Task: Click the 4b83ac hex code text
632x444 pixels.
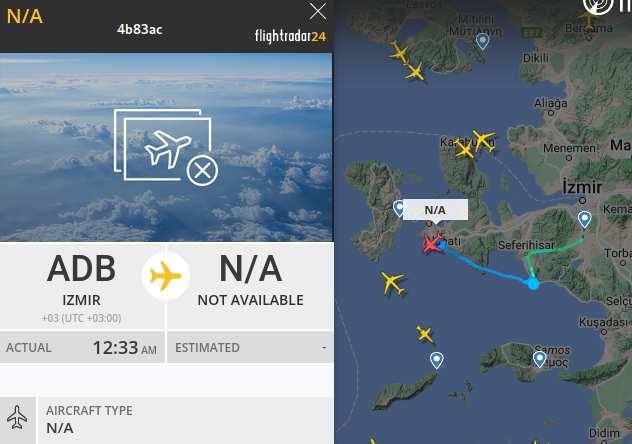Action: click(139, 29)
